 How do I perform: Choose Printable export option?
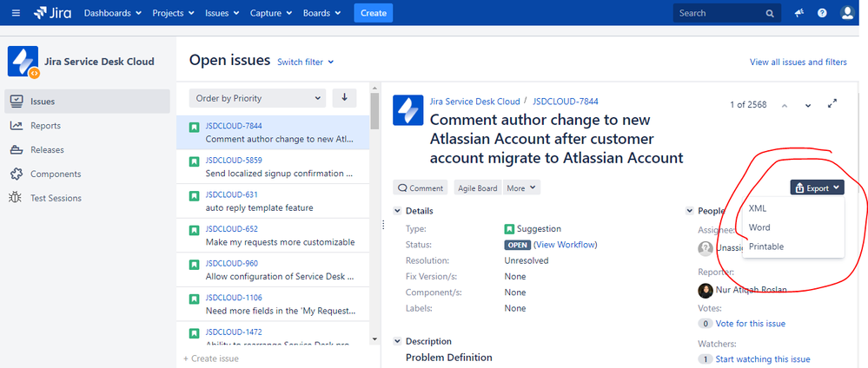793,246
